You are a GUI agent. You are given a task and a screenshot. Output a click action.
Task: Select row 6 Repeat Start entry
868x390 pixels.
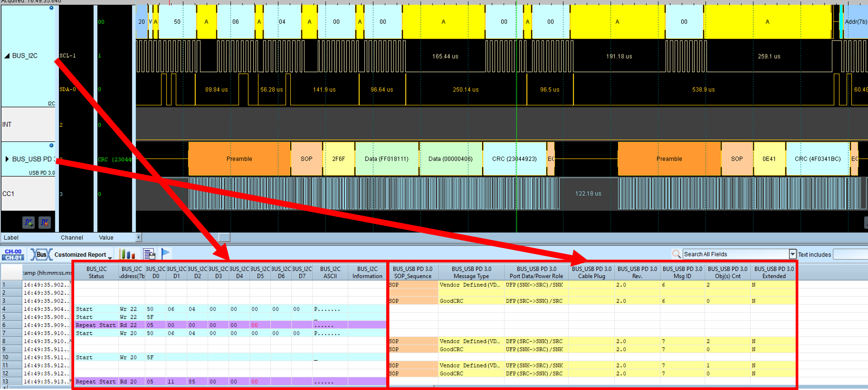(x=96, y=325)
